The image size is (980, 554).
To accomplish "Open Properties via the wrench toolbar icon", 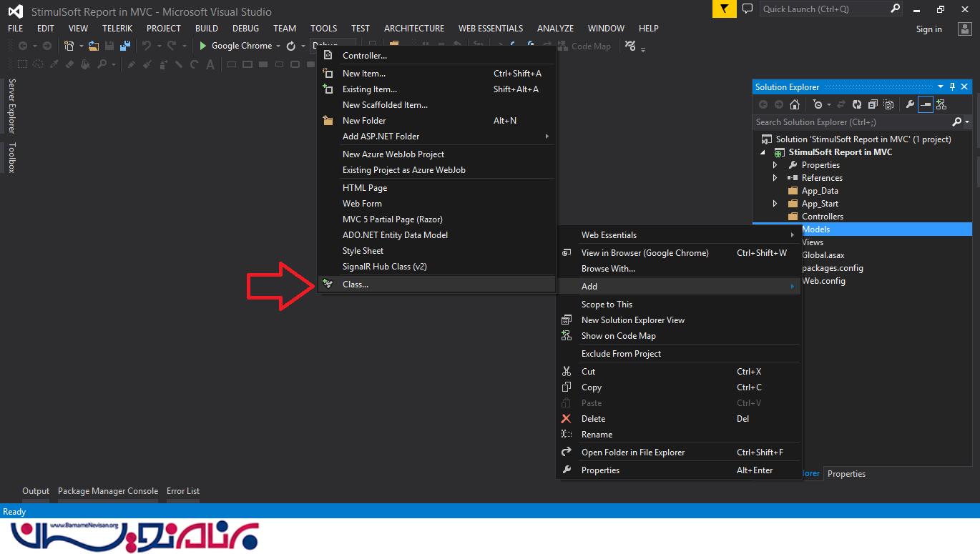I will tap(910, 104).
